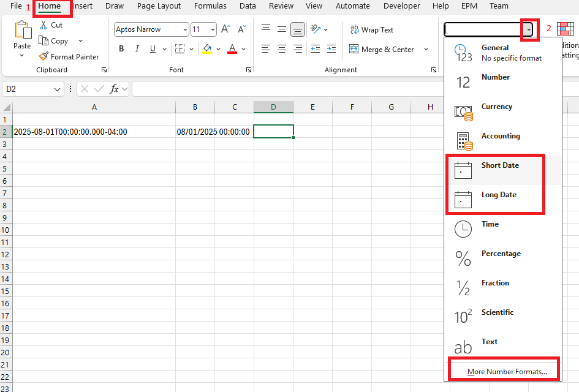Click the Paste clipboard icon

pyautogui.click(x=23, y=30)
